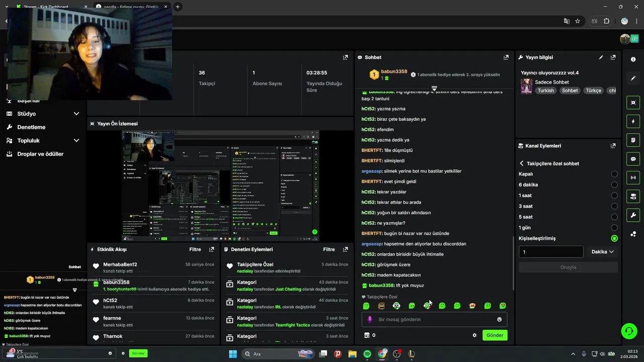Image resolution: width=644 pixels, height=362 pixels.
Task: Open the info icon in the right sidebar
Action: (x=633, y=59)
